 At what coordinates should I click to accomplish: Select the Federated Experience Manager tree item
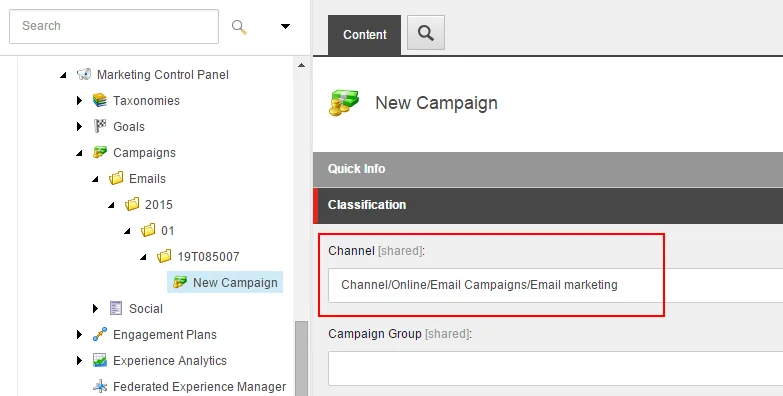coord(199,387)
